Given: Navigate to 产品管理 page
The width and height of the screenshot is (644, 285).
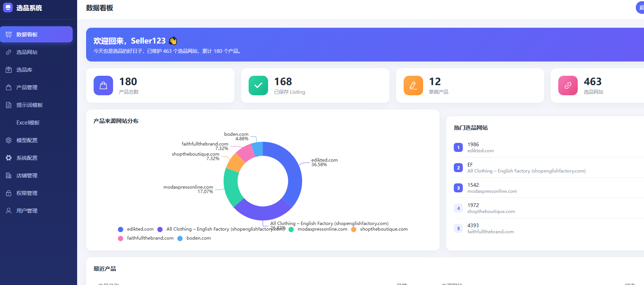Looking at the screenshot, I should [36, 87].
